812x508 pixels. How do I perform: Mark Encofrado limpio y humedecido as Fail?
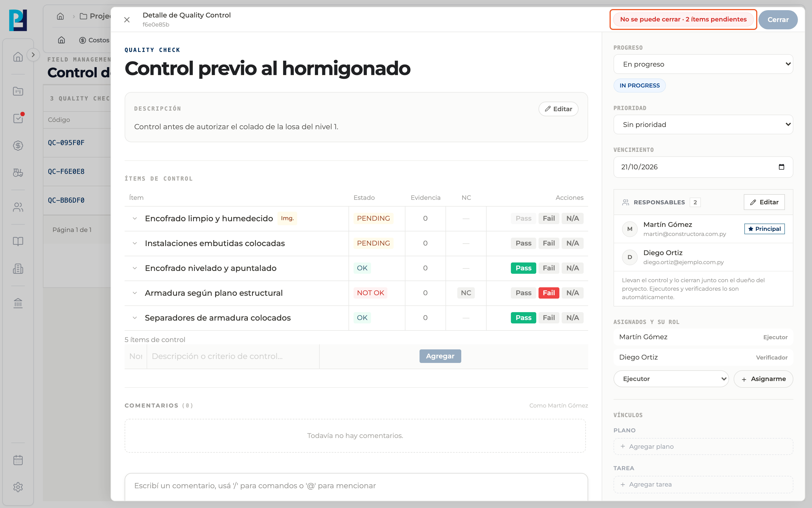(549, 218)
